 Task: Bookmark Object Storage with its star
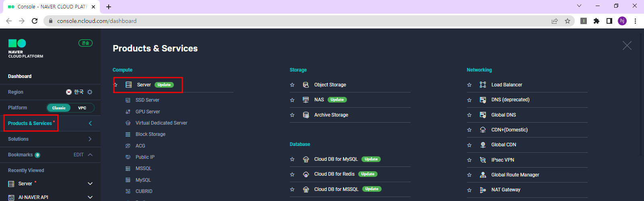tap(292, 85)
